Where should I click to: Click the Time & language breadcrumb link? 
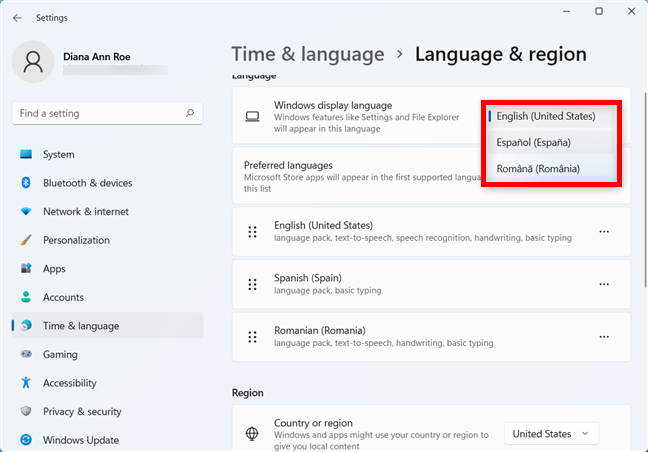point(307,54)
